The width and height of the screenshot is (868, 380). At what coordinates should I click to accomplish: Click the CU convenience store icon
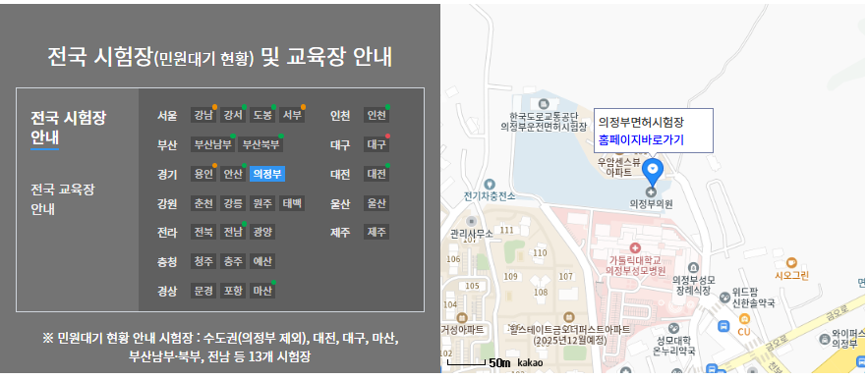point(744,318)
